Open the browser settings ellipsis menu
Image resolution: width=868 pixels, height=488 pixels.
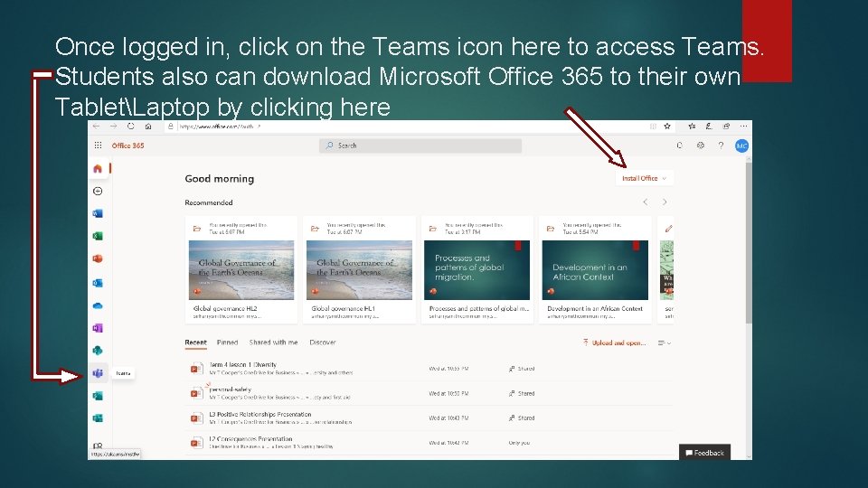743,127
